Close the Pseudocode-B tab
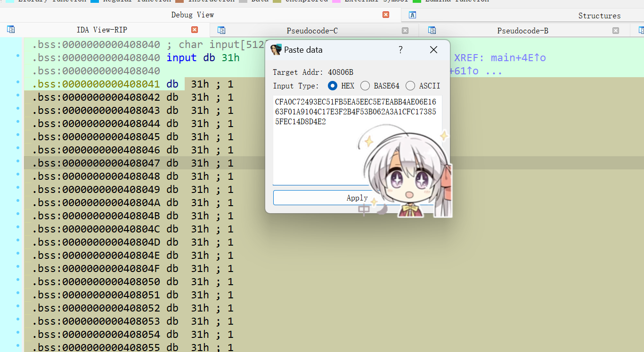The height and width of the screenshot is (352, 644). tap(616, 31)
